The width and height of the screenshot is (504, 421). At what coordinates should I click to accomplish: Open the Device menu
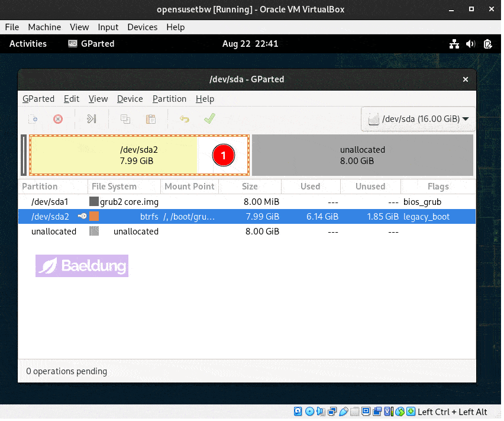click(130, 99)
